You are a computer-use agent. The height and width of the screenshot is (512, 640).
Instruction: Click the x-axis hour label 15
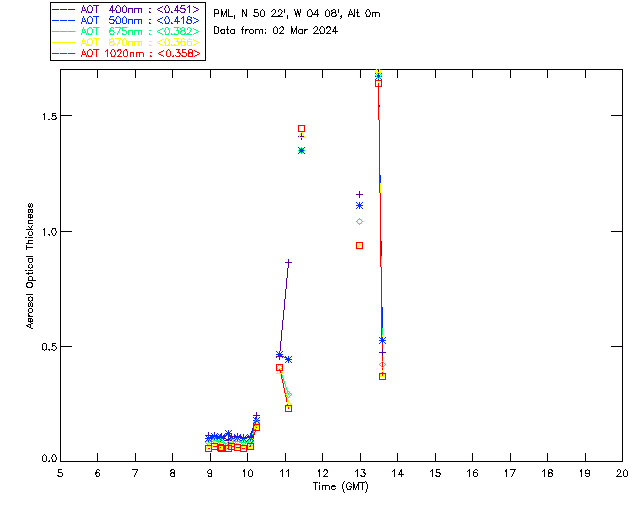[x=435, y=473]
